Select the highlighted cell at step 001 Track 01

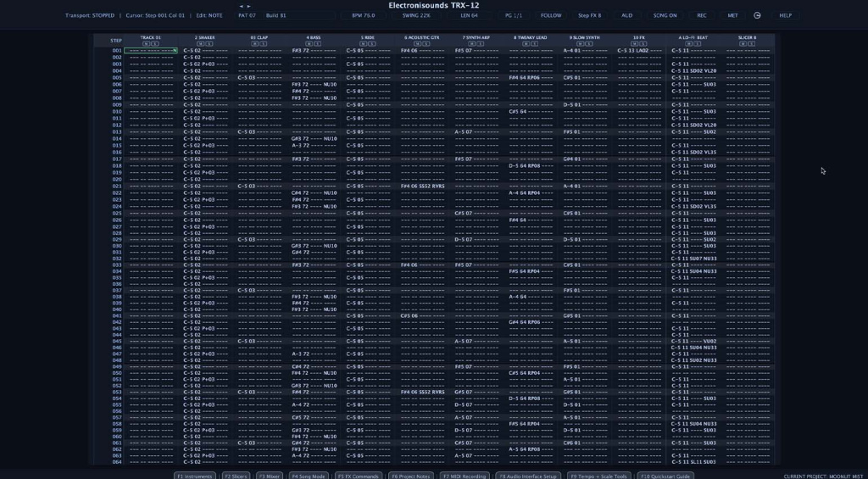[x=151, y=50]
